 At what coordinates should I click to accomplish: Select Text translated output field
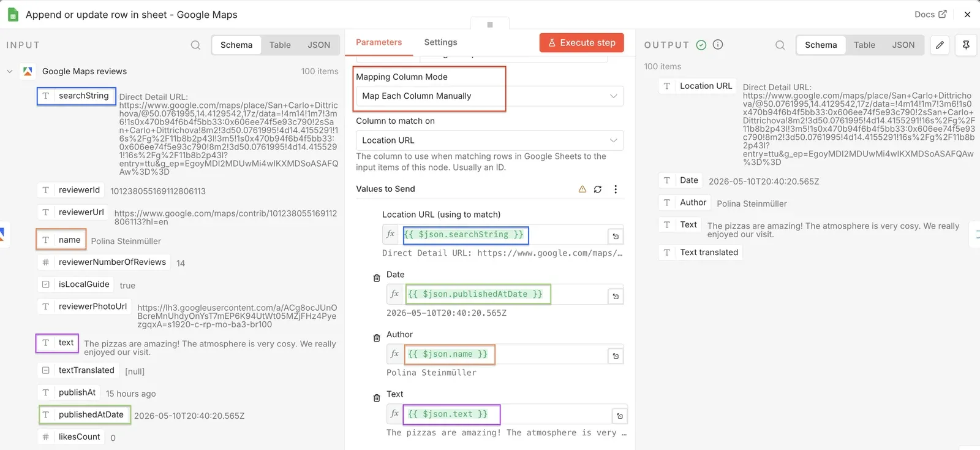(701, 252)
